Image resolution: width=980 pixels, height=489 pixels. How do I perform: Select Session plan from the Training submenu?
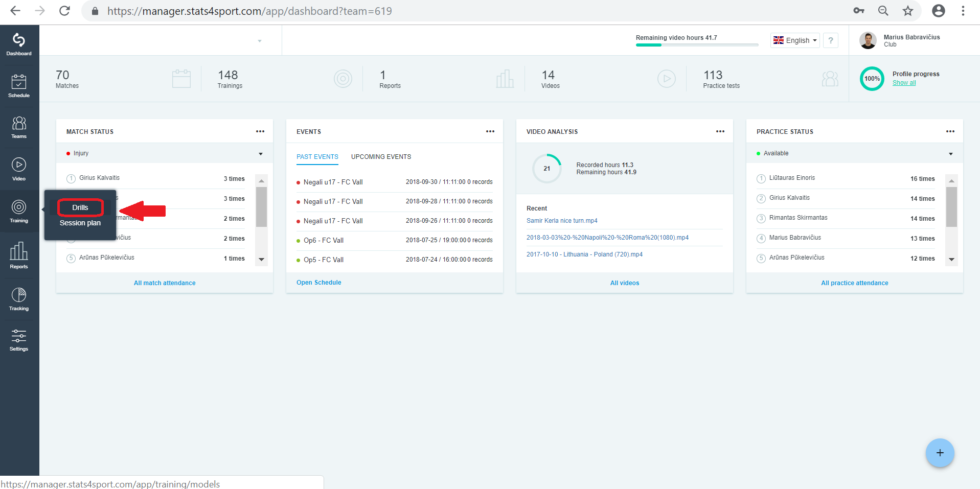pos(80,223)
